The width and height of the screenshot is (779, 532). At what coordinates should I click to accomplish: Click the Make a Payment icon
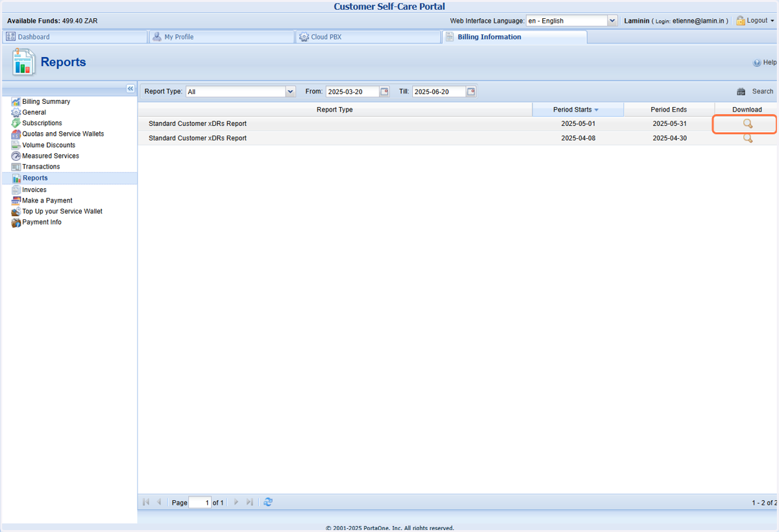tap(16, 200)
